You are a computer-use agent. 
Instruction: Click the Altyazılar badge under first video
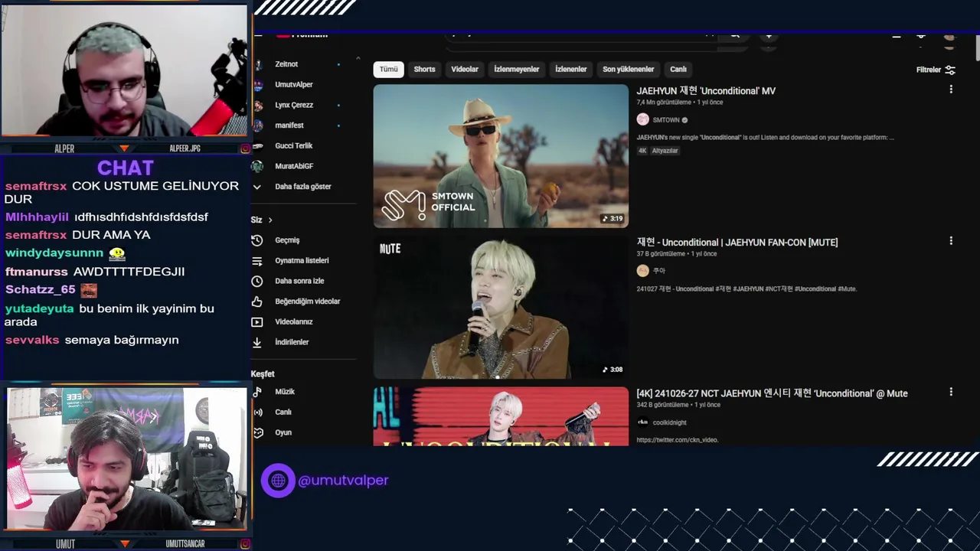pyautogui.click(x=665, y=151)
